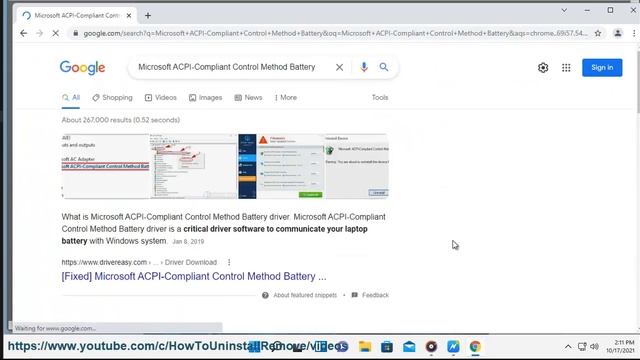This screenshot has height=360, width=640.
Task: Expand the More search categories menu
Action: point(286,98)
